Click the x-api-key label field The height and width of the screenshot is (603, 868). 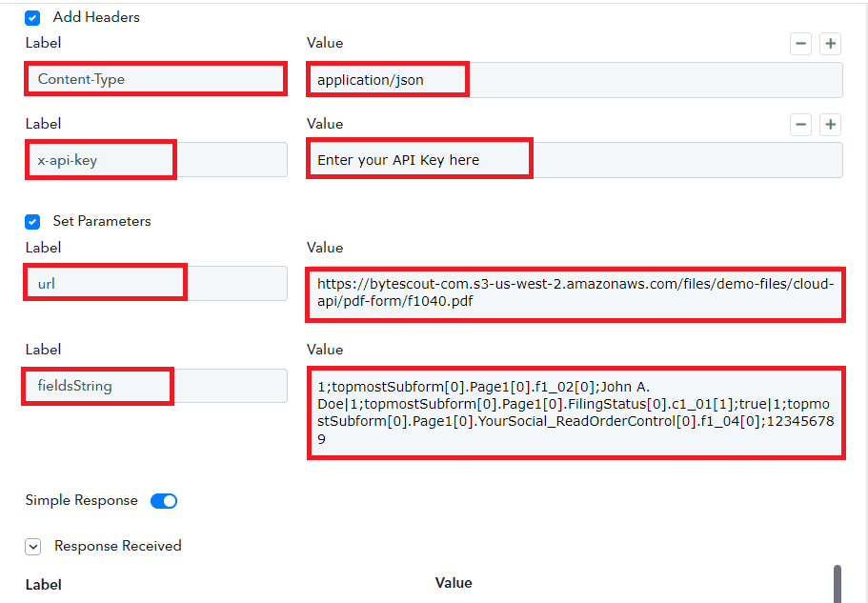pos(100,159)
